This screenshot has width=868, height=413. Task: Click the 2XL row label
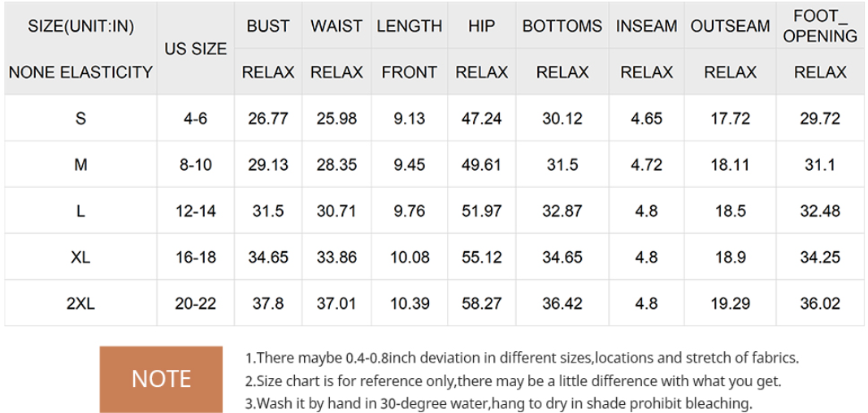pos(80,304)
